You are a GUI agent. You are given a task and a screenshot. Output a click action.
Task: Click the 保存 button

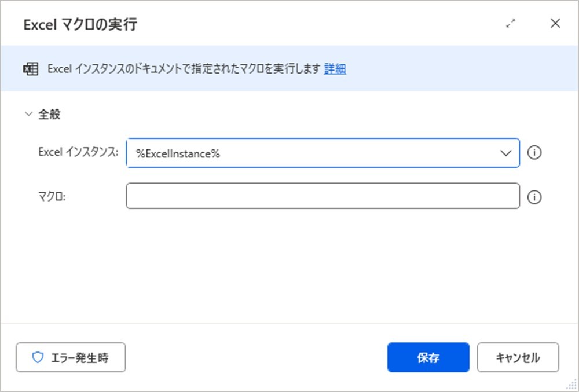coord(428,357)
